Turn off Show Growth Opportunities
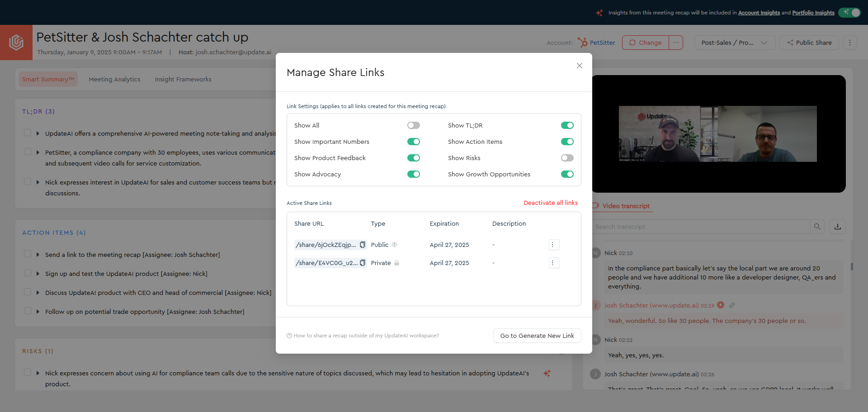This screenshot has height=412, width=868. pyautogui.click(x=567, y=174)
